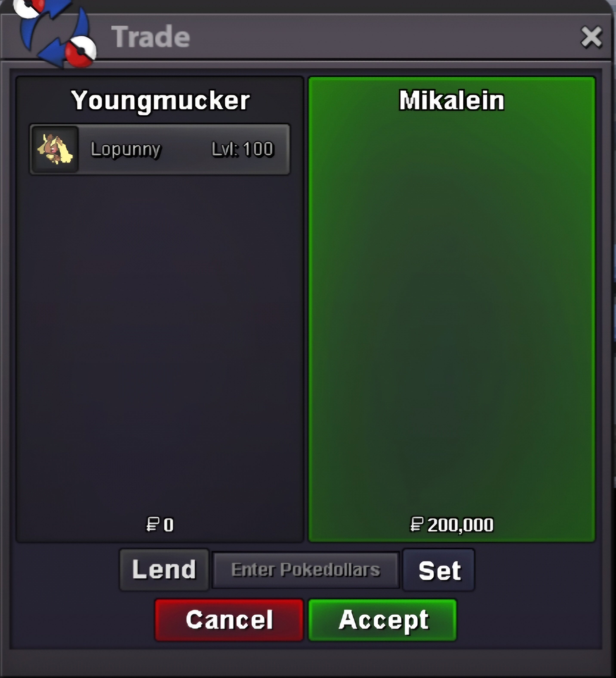Click the Youngmucker player name
This screenshot has width=616, height=678.
point(161,100)
